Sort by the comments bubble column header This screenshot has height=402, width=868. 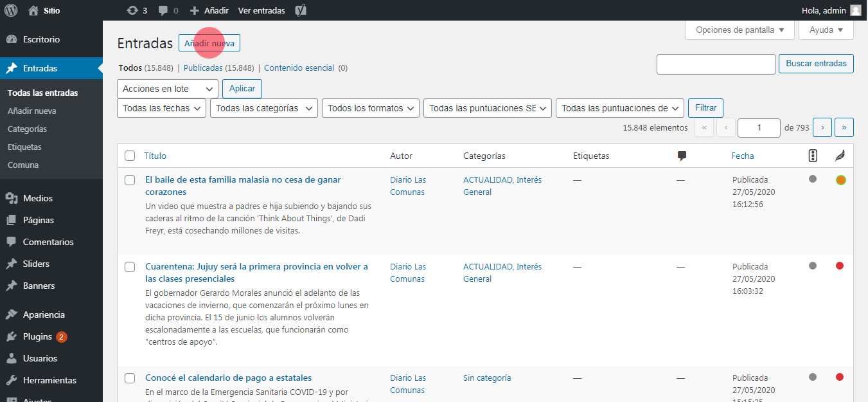click(682, 156)
